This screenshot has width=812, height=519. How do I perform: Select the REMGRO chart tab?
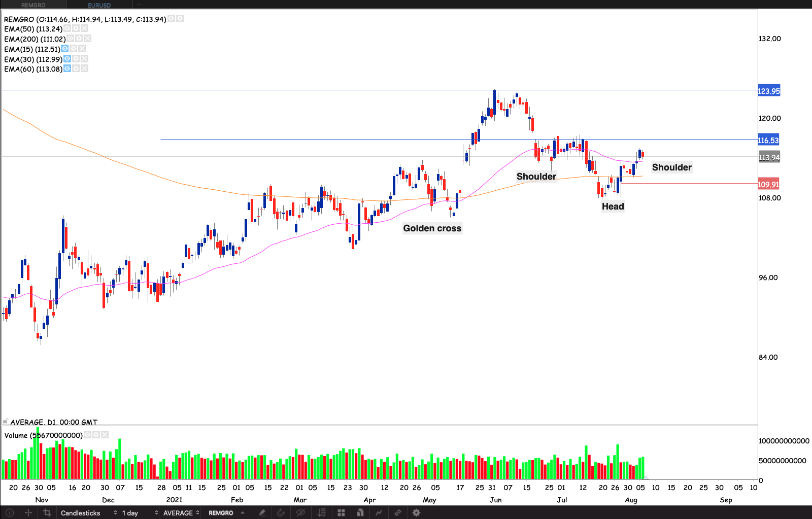tap(33, 5)
